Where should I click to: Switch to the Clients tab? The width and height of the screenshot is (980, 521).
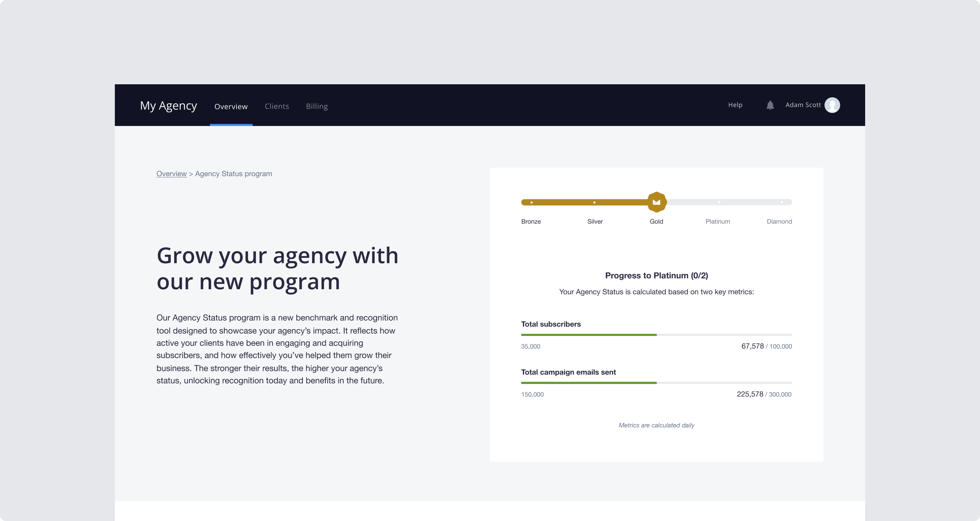(277, 106)
